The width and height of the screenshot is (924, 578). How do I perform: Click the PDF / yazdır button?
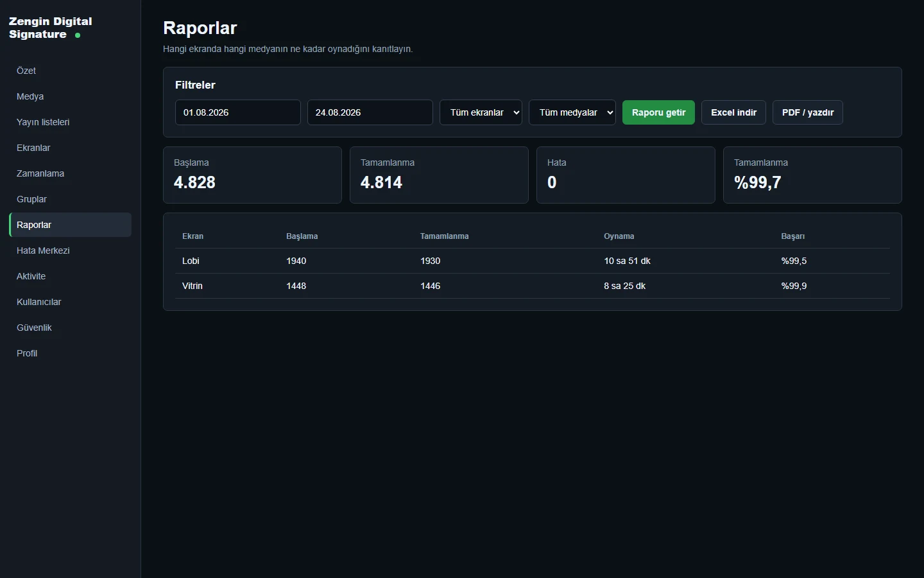(808, 112)
